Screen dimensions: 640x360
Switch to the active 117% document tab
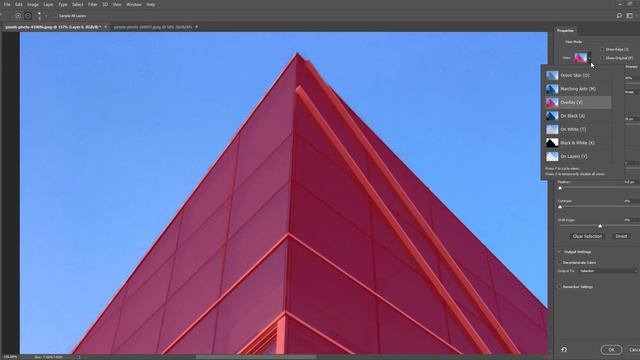click(x=53, y=27)
